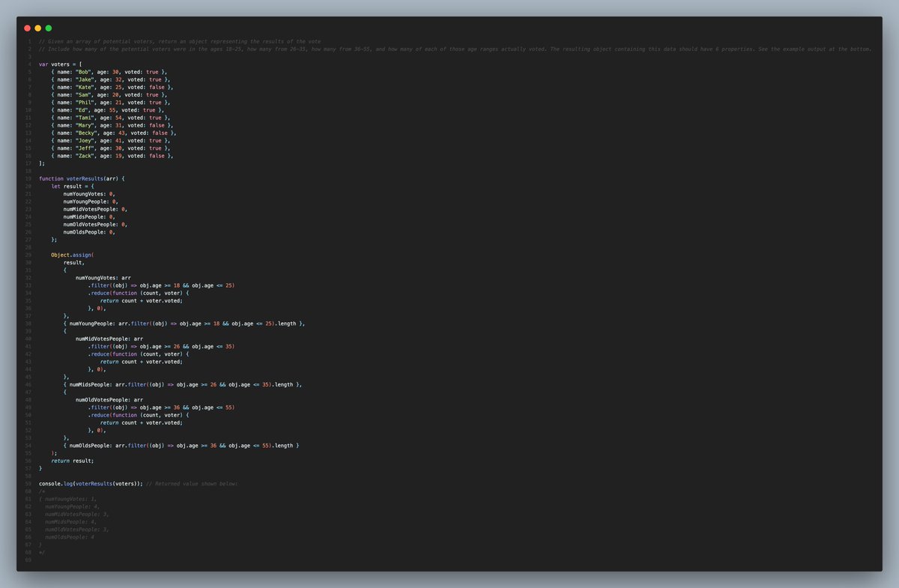Click the "{ numYoungPeople: arr.filter" line
Image resolution: width=899 pixels, height=588 pixels.
click(184, 323)
